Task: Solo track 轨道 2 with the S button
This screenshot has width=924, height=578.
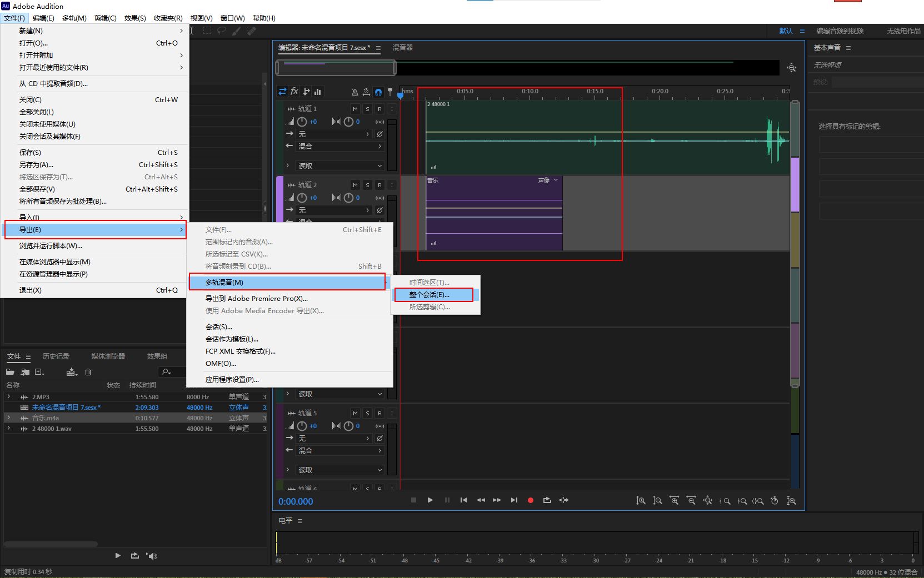Action: click(367, 185)
